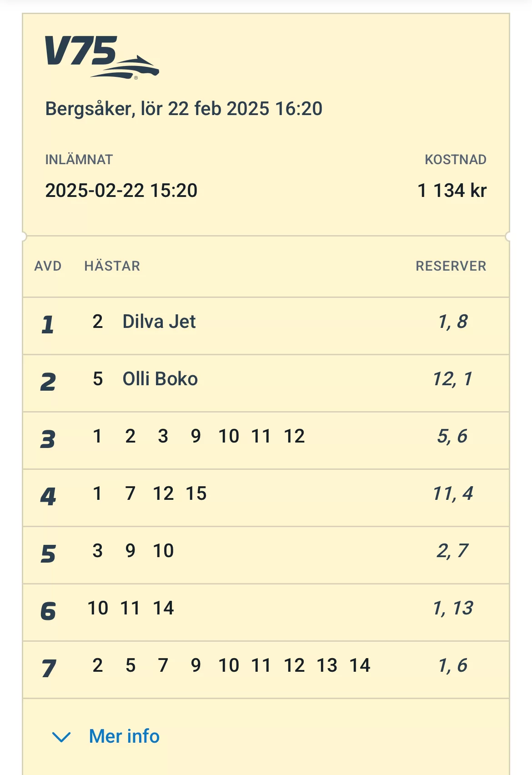Click the race 3 number badge
This screenshot has width=532, height=775.
[x=48, y=439]
